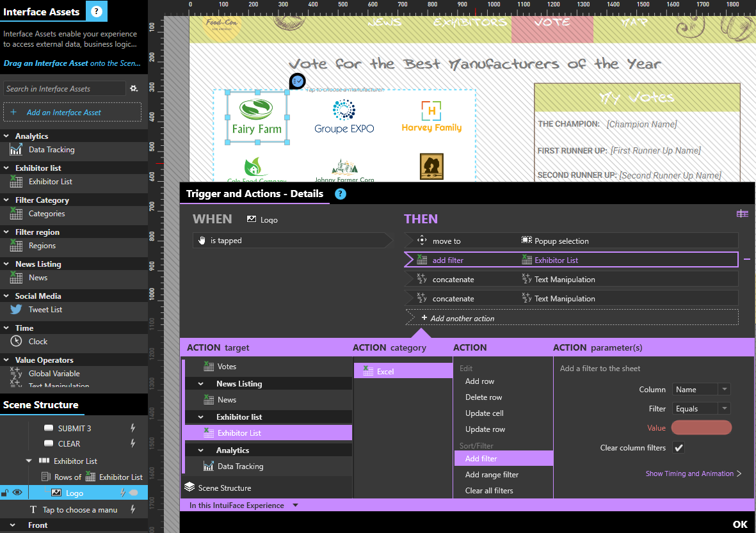Image resolution: width=756 pixels, height=533 pixels.
Task: Collapse the Exhibitor List tree node in Scene Structure
Action: tap(29, 461)
